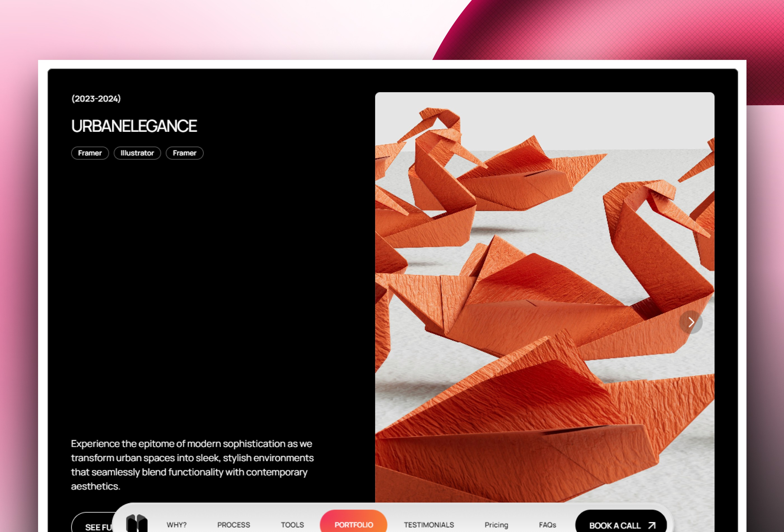The width and height of the screenshot is (784, 532).
Task: Select the second Framer tag
Action: 185,153
